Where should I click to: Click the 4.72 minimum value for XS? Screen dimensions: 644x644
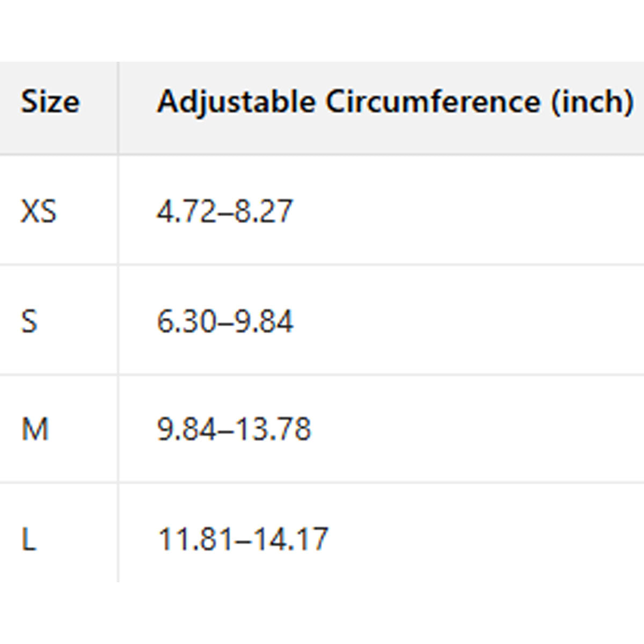click(187, 211)
